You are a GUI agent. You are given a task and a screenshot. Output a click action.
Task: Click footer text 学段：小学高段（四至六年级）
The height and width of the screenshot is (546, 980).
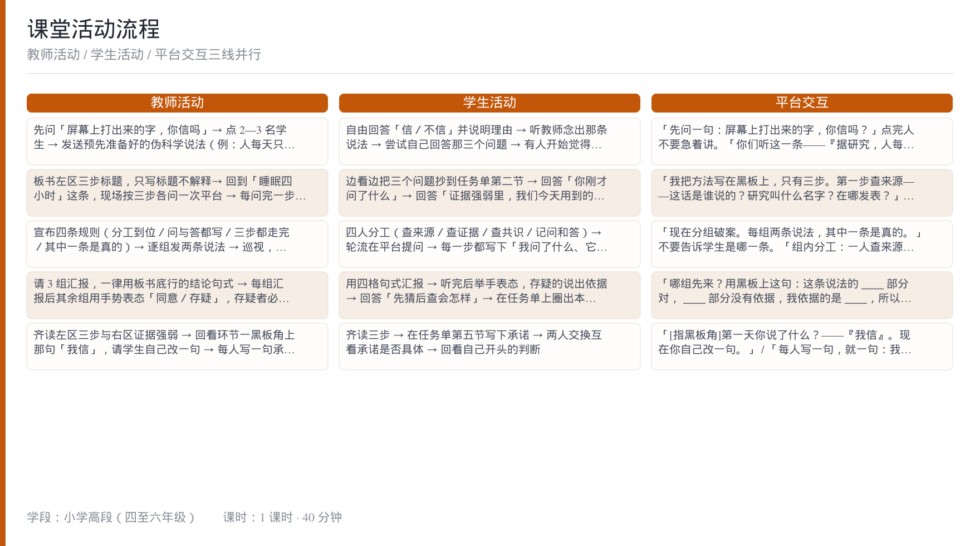(x=111, y=518)
